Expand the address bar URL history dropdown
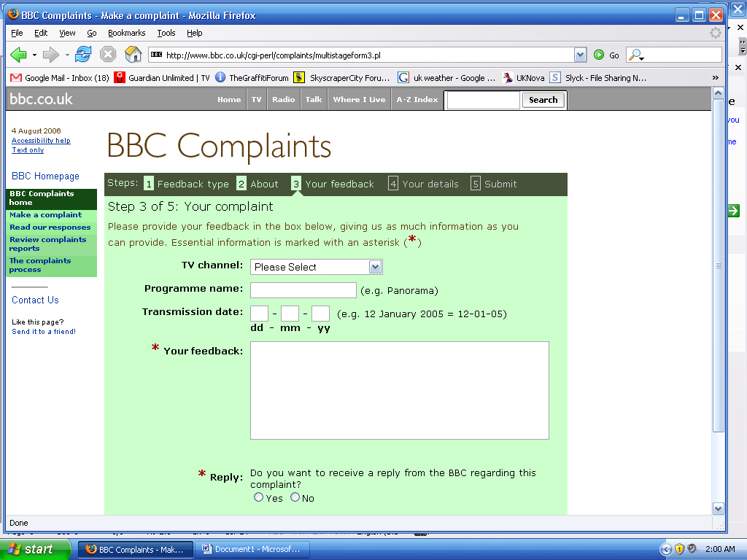Image resolution: width=747 pixels, height=560 pixels. point(580,55)
